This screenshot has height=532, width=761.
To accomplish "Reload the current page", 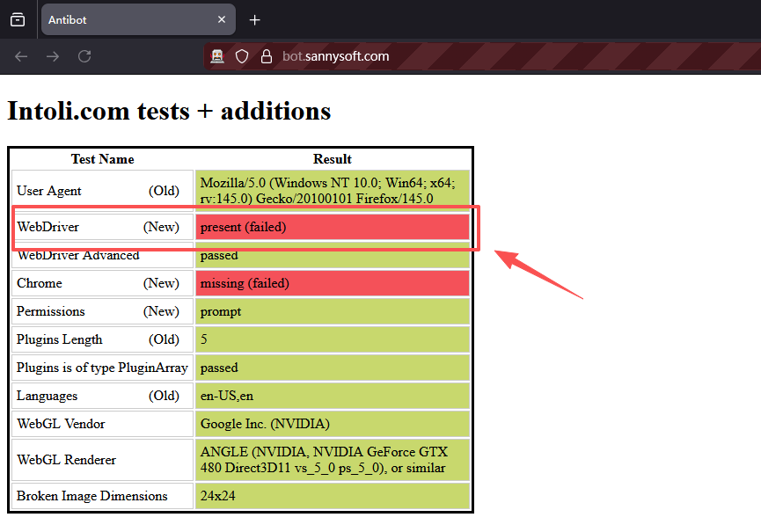I will point(84,56).
